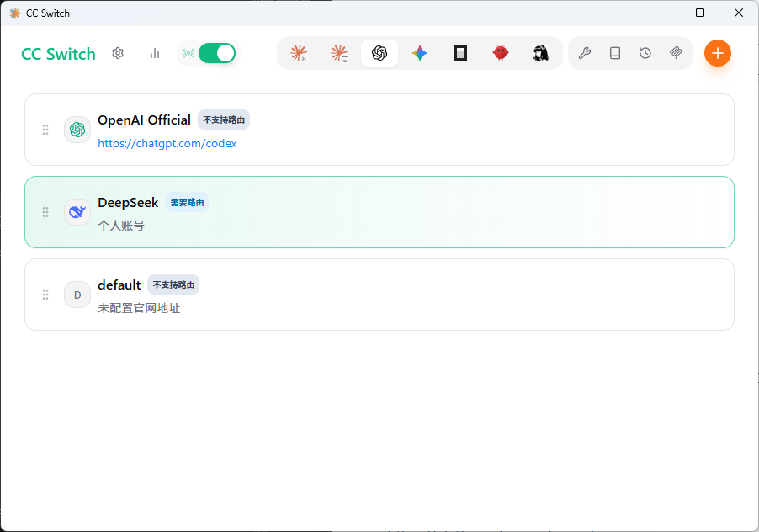
Task: Open the history clock icon
Action: (x=645, y=53)
